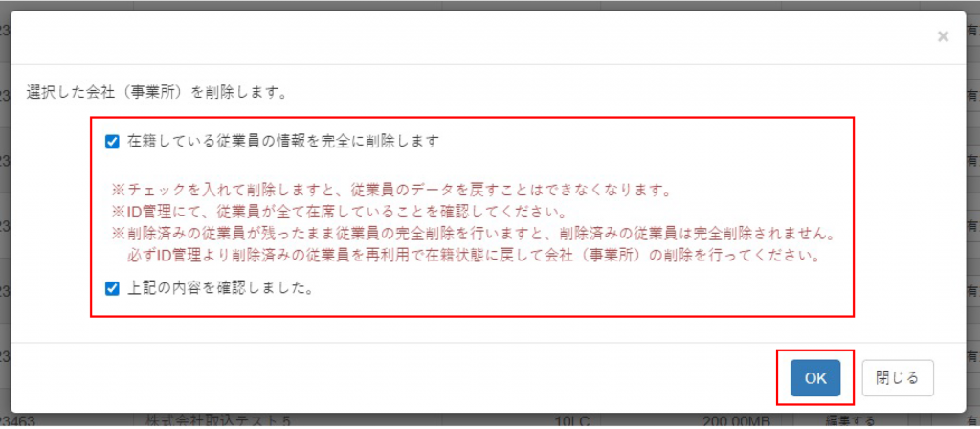
Task: Click the dimmed backdrop above the dialog
Action: (x=490, y=5)
